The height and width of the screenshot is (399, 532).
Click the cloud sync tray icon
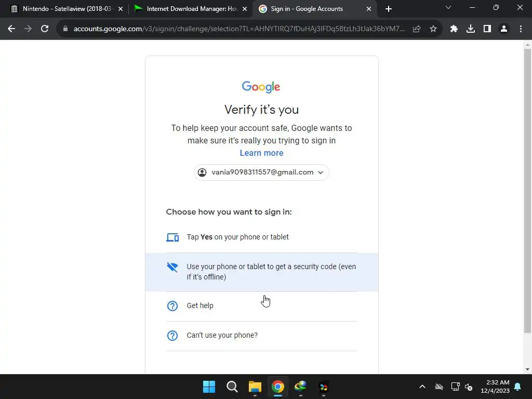pyautogui.click(x=439, y=387)
